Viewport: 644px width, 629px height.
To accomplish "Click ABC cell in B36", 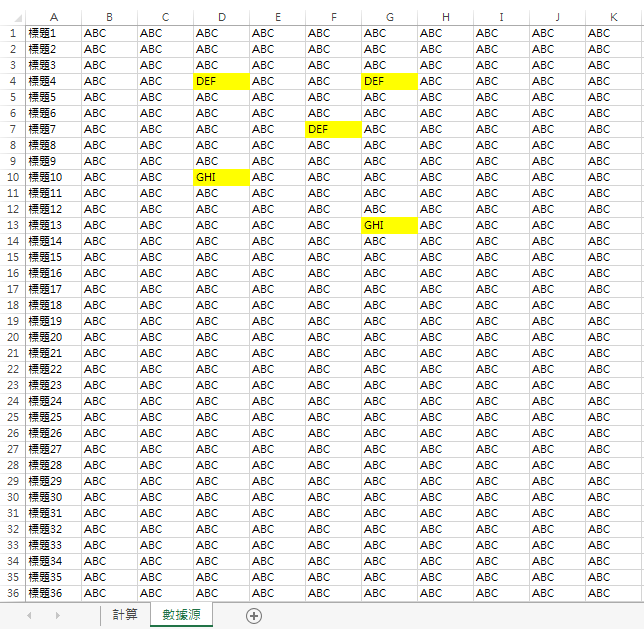I will pos(109,593).
